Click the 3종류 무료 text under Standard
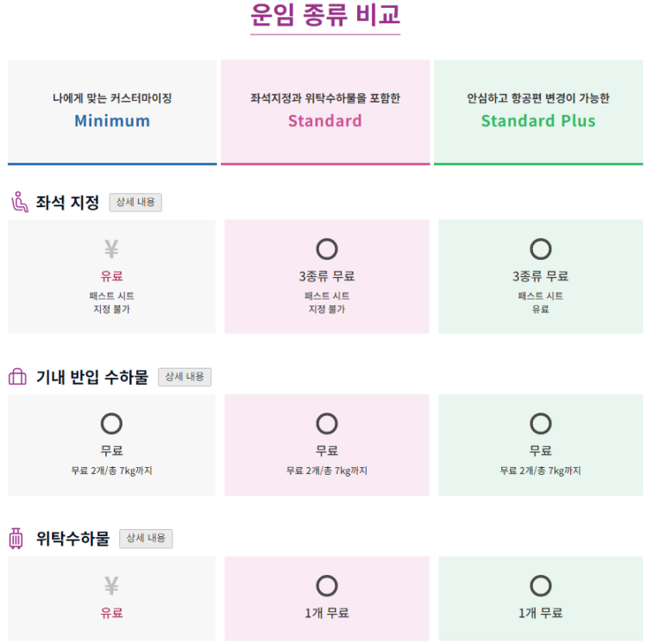 [327, 276]
